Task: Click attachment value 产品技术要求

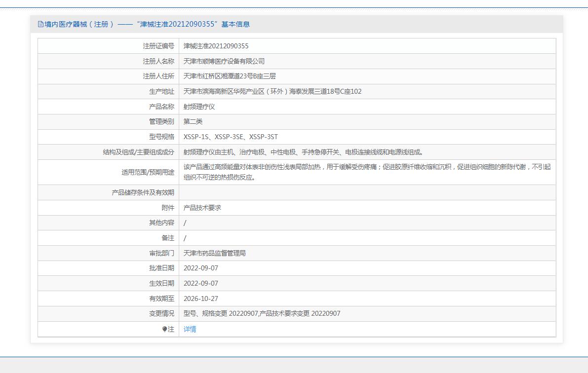Action: pos(202,208)
